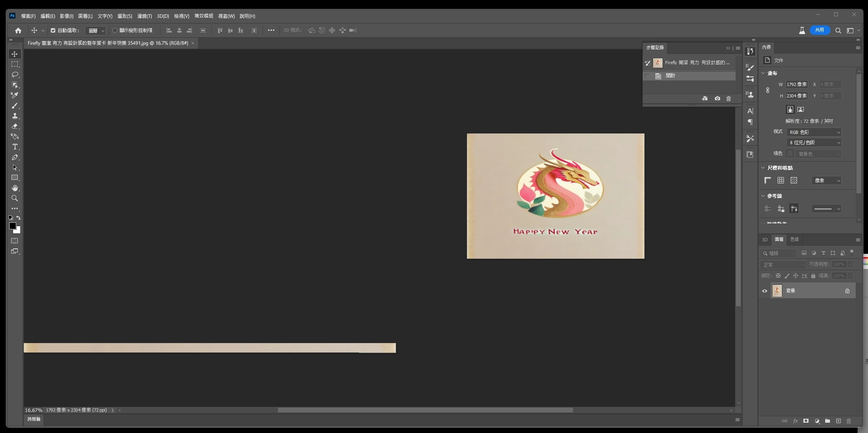Select the Zoom tool in toolbar
The width and height of the screenshot is (868, 433).
pyautogui.click(x=15, y=198)
